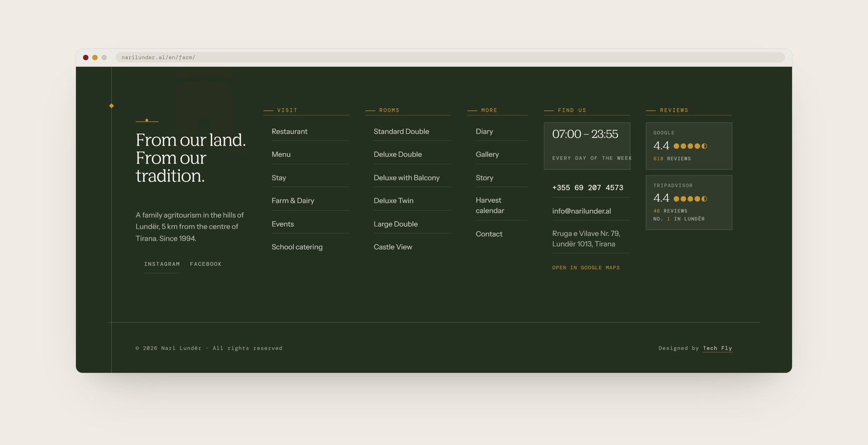Open Deluxe with Balcony room link
The height and width of the screenshot is (445, 868).
[x=406, y=177]
